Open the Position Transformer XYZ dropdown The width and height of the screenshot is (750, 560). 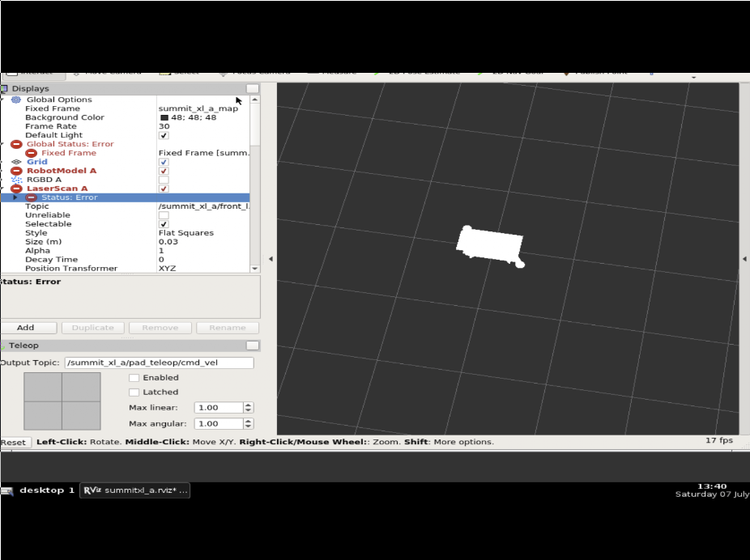(x=203, y=268)
